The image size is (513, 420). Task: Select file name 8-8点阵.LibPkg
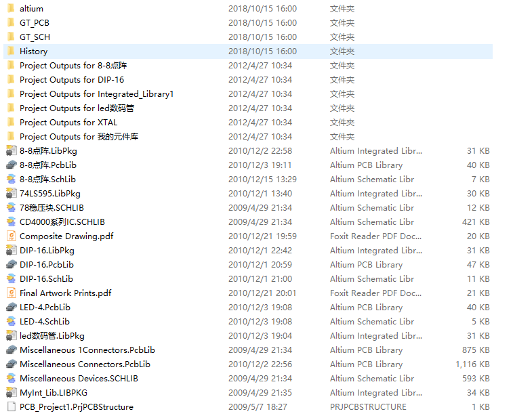[x=48, y=151]
